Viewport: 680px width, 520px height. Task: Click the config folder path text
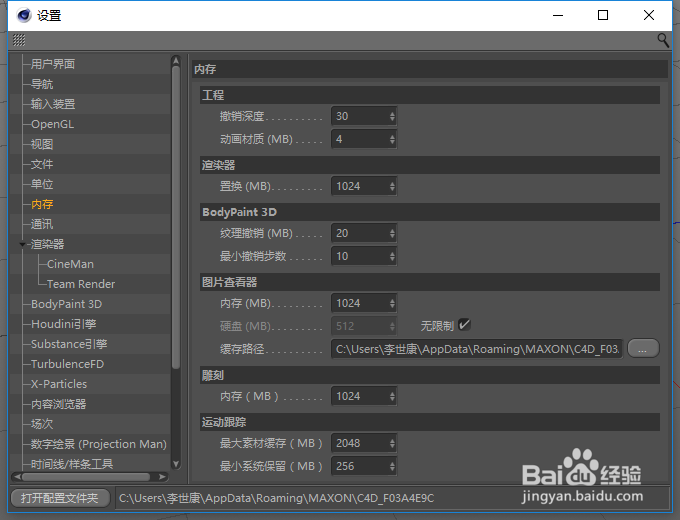click(276, 498)
